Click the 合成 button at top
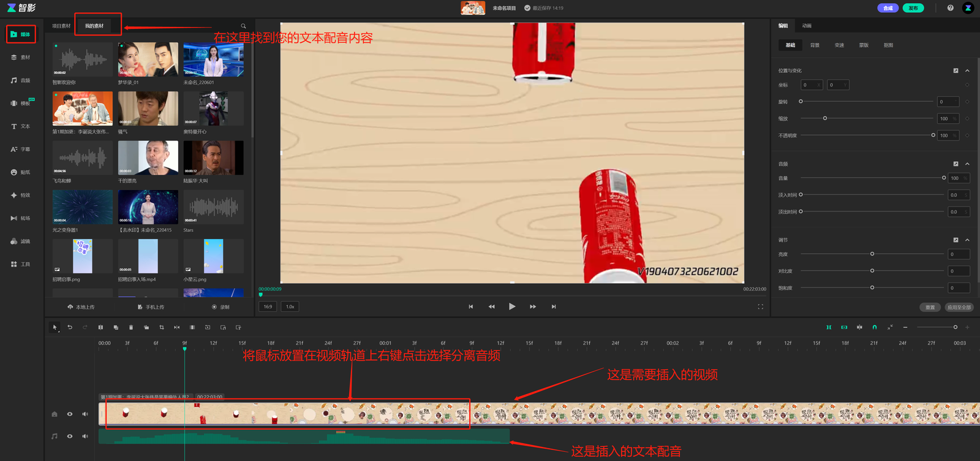The width and height of the screenshot is (980, 461). pyautogui.click(x=888, y=8)
